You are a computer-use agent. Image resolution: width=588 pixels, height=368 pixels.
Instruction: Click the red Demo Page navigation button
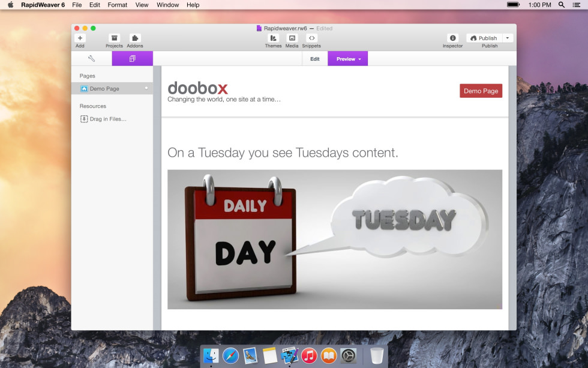[x=481, y=91]
